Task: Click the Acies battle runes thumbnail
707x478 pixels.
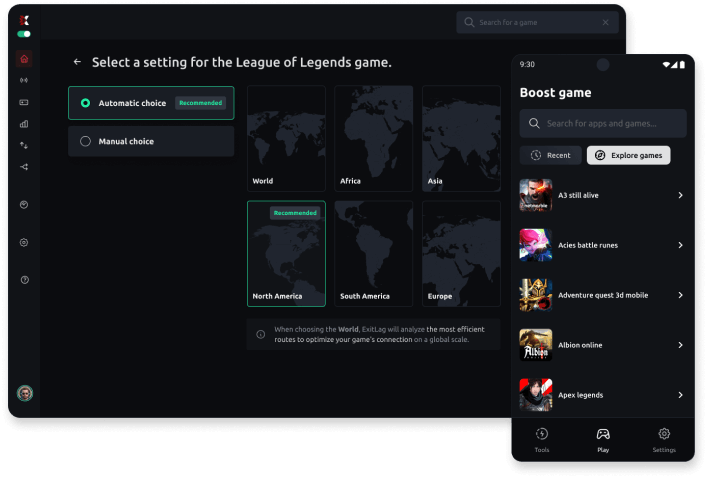Action: [536, 245]
